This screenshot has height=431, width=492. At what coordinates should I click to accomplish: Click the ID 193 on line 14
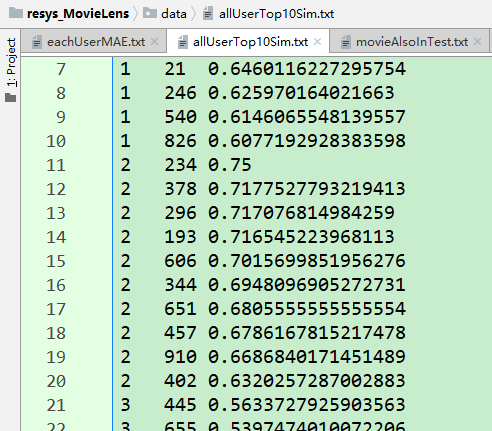pyautogui.click(x=180, y=237)
